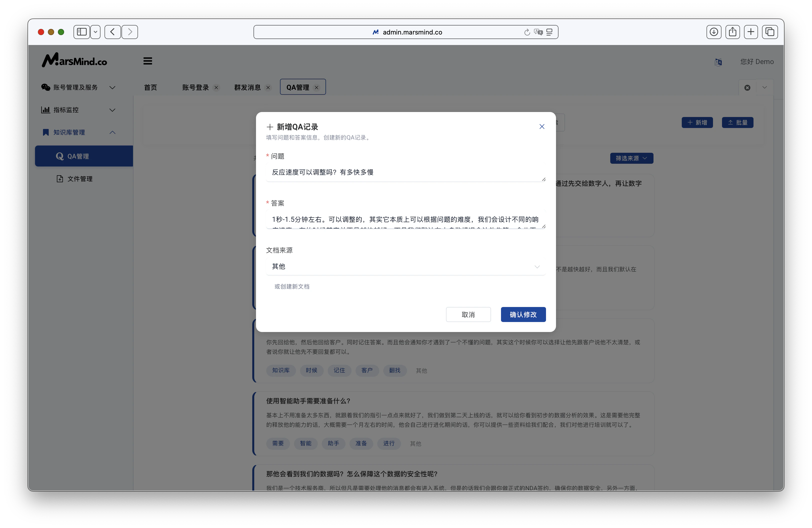Click the translate icon in the MarsMind header
Viewport: 812px width, 528px height.
click(718, 62)
